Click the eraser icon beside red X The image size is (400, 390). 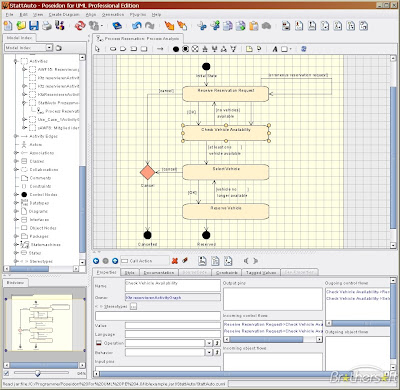point(184,261)
